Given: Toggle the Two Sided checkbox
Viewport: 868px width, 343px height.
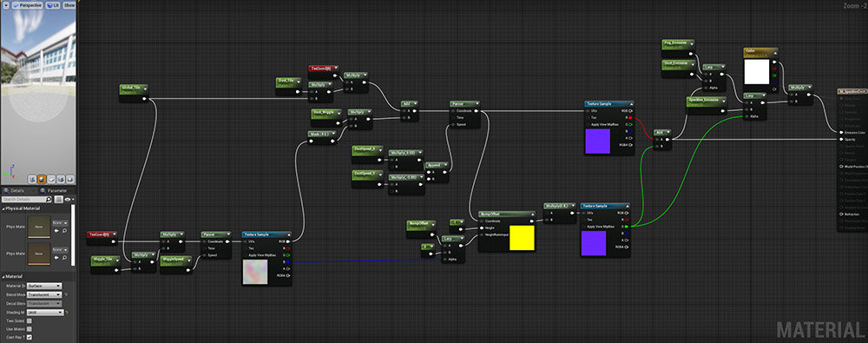Looking at the screenshot, I should coord(30,320).
